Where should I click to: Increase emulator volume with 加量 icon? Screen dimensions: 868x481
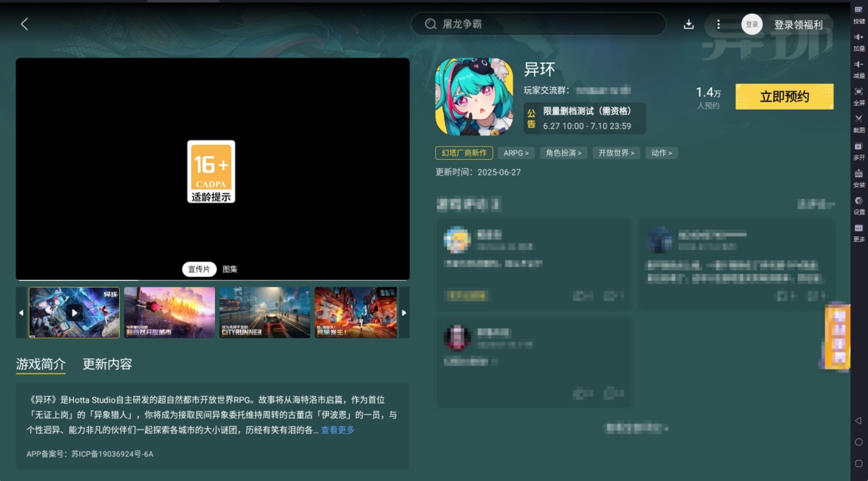click(858, 42)
